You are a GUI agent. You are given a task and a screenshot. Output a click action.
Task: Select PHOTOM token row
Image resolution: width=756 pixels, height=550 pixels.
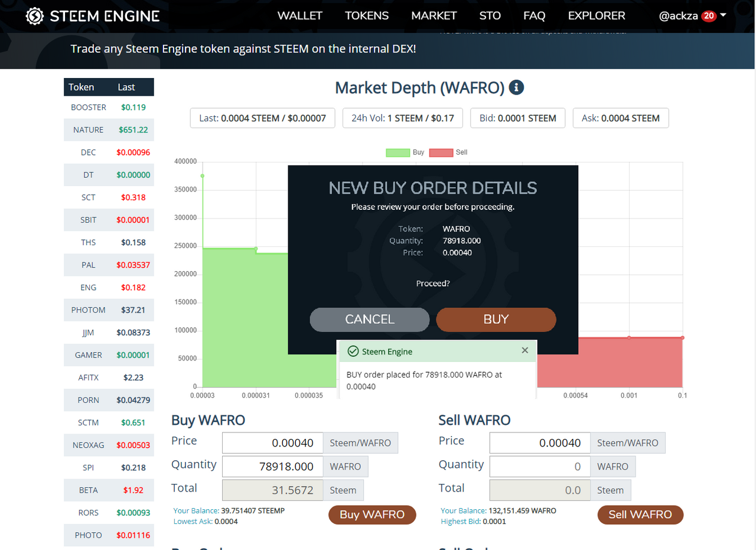pyautogui.click(x=109, y=310)
